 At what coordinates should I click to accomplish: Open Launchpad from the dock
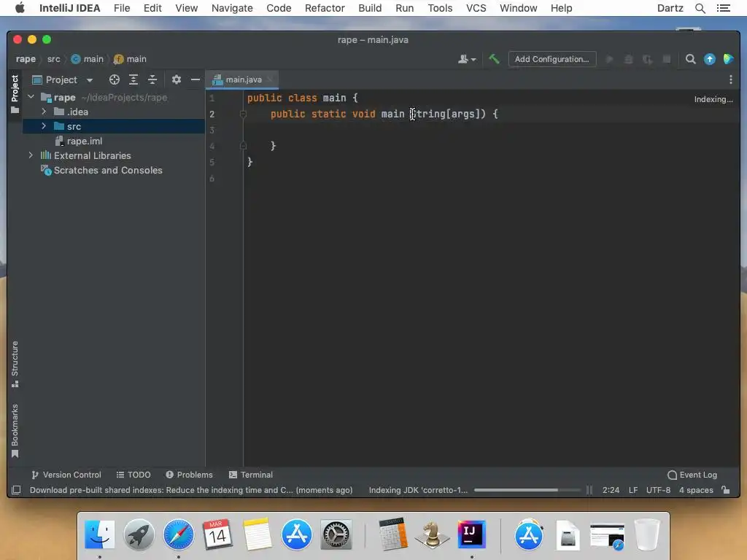(x=139, y=534)
